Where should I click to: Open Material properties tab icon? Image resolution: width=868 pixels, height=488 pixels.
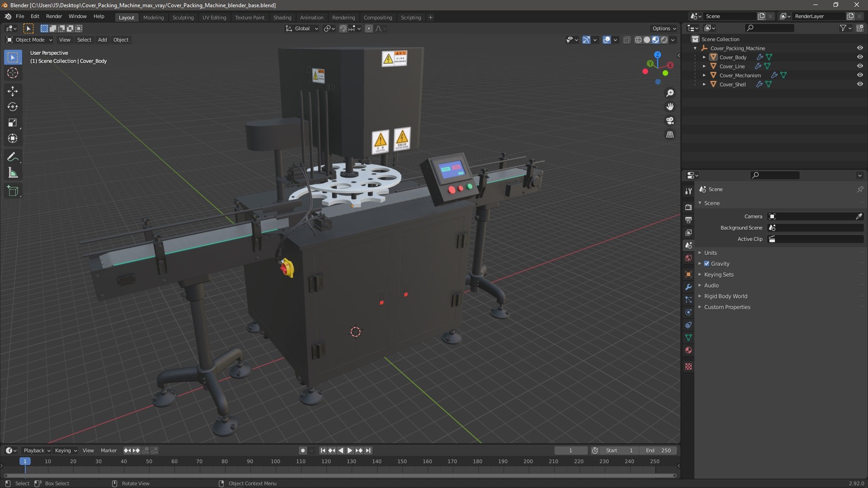(x=689, y=350)
